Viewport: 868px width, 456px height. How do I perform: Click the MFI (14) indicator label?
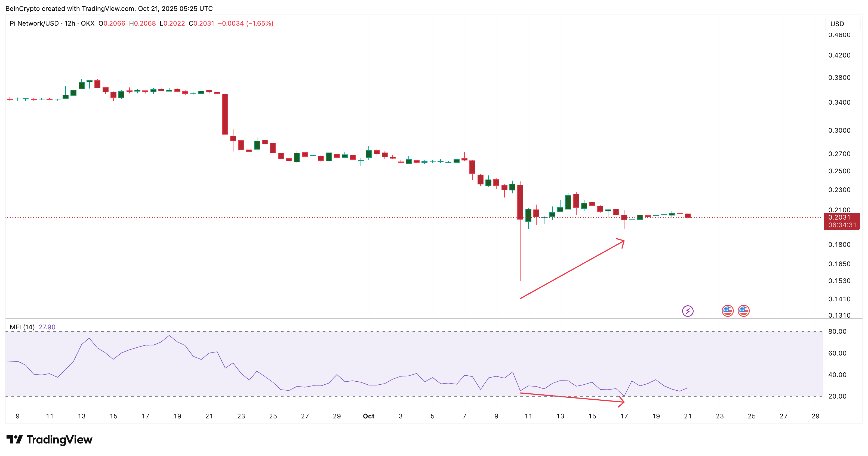22,327
